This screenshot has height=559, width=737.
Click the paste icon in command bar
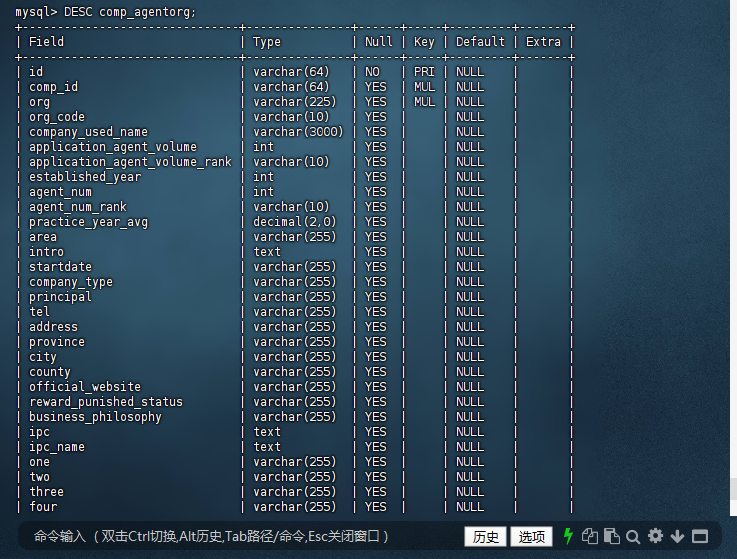(612, 536)
